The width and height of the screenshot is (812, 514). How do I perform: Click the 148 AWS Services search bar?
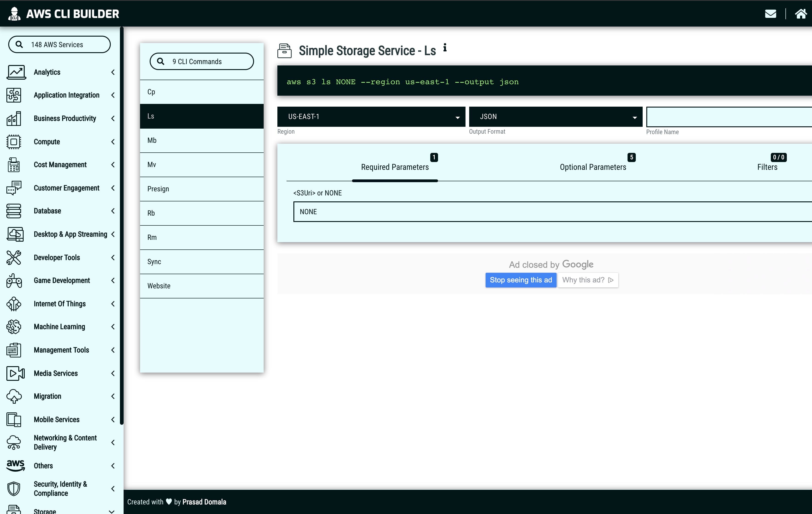[x=59, y=44]
